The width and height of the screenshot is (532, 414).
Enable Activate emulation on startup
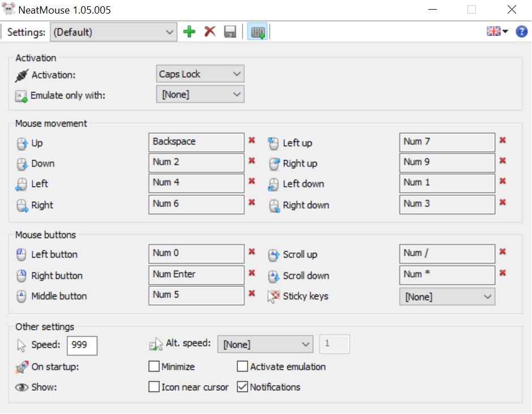[242, 366]
